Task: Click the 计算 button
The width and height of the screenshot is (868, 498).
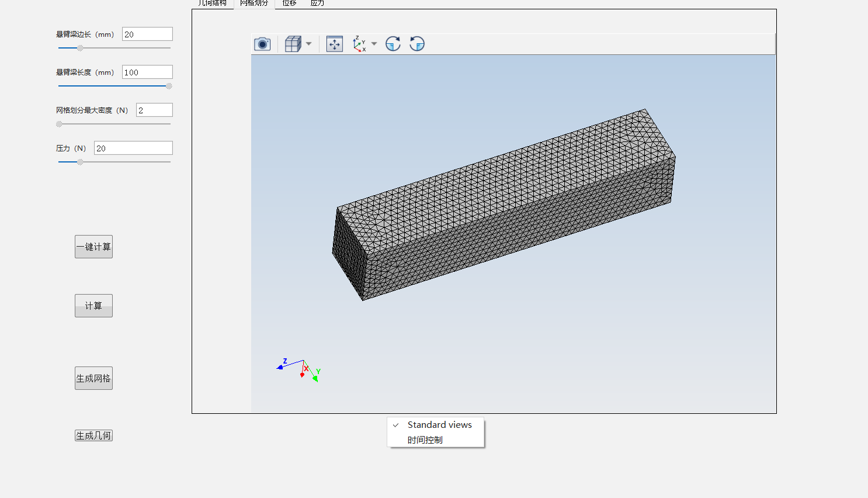Action: point(93,306)
